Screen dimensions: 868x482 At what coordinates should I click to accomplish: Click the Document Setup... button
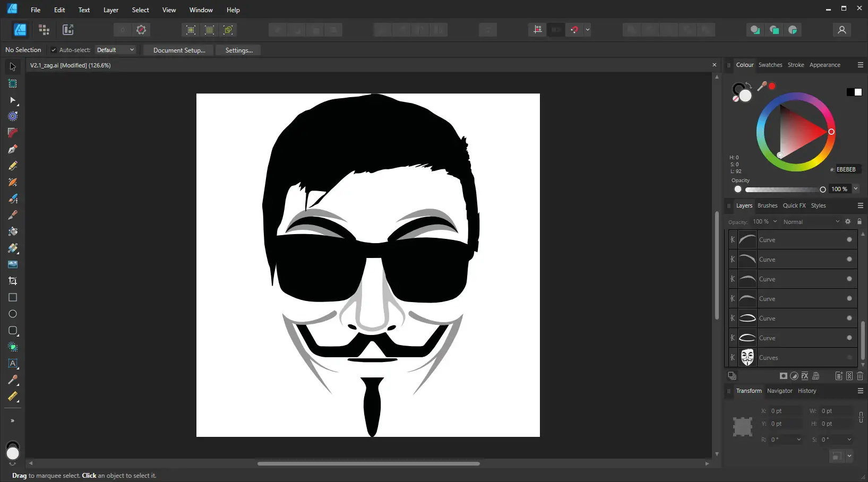(179, 50)
